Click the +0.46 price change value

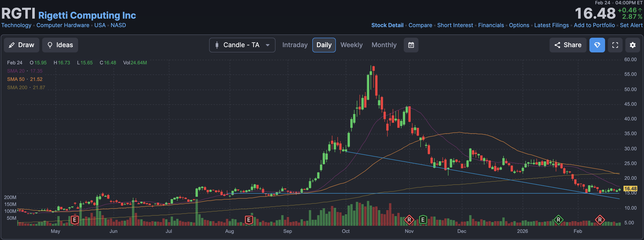click(627, 10)
